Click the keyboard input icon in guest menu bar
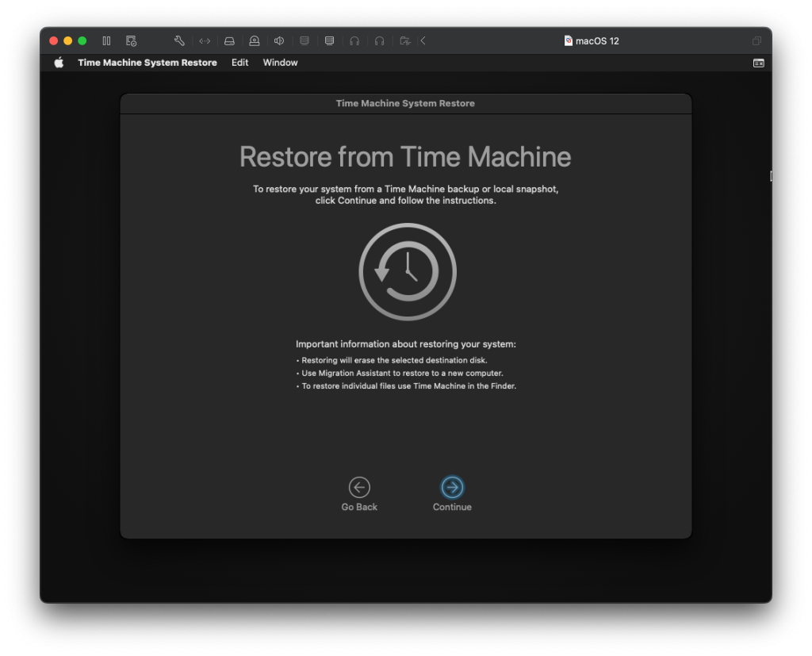The image size is (812, 656). click(x=759, y=63)
